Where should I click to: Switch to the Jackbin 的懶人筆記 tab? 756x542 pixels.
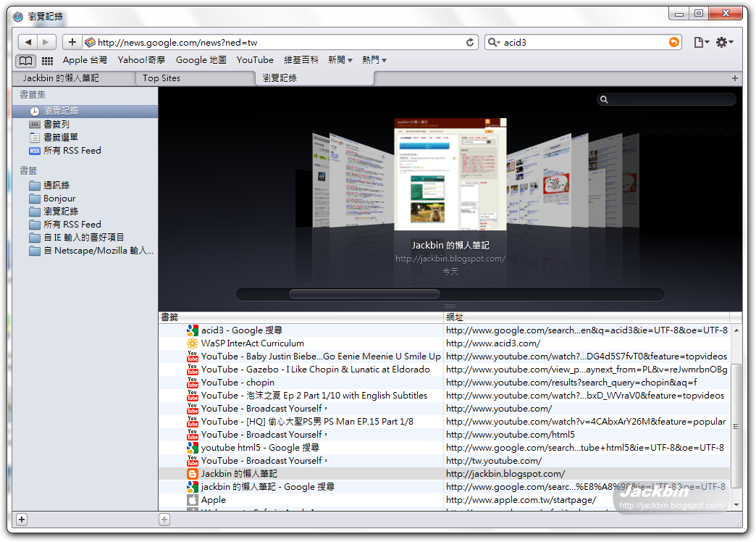[x=72, y=78]
